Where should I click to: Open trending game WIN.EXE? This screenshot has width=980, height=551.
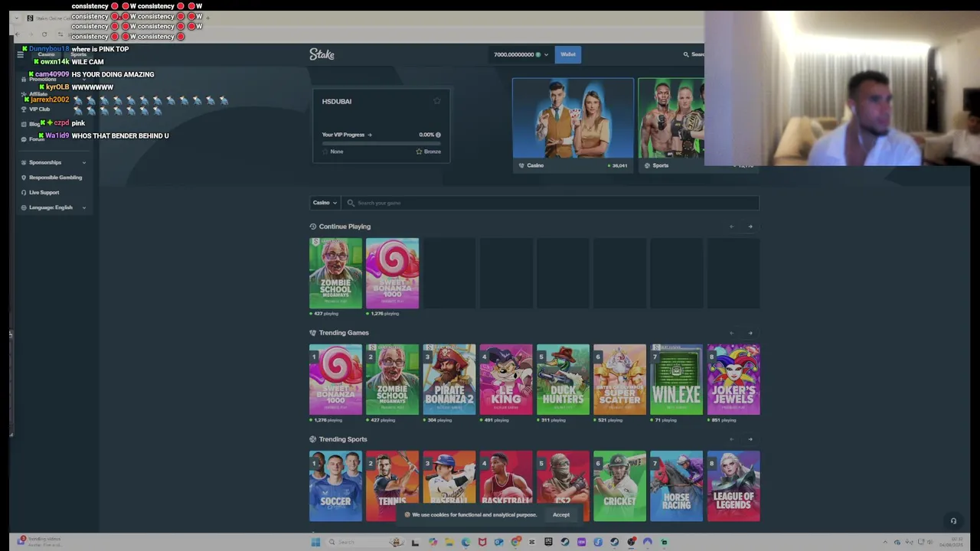[x=676, y=380]
